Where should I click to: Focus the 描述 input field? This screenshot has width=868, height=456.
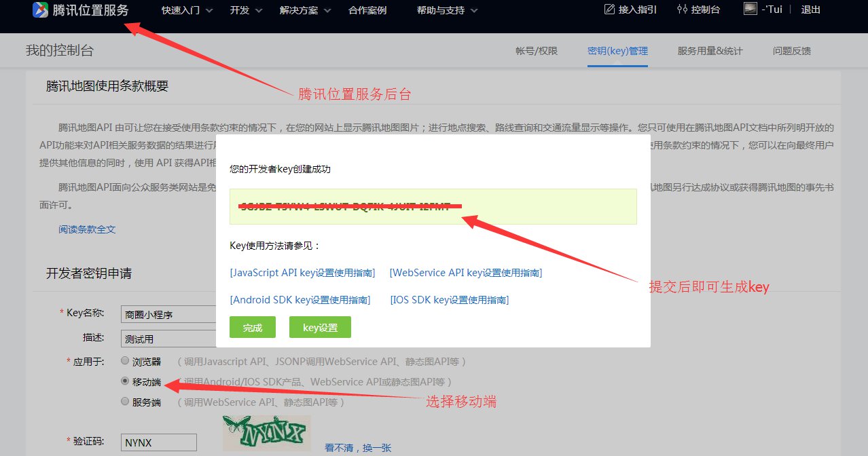coord(168,338)
